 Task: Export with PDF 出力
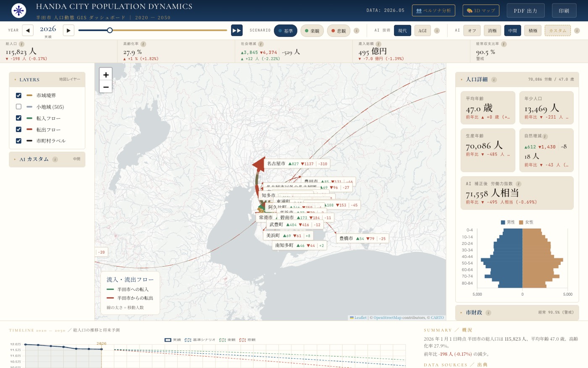(x=525, y=11)
